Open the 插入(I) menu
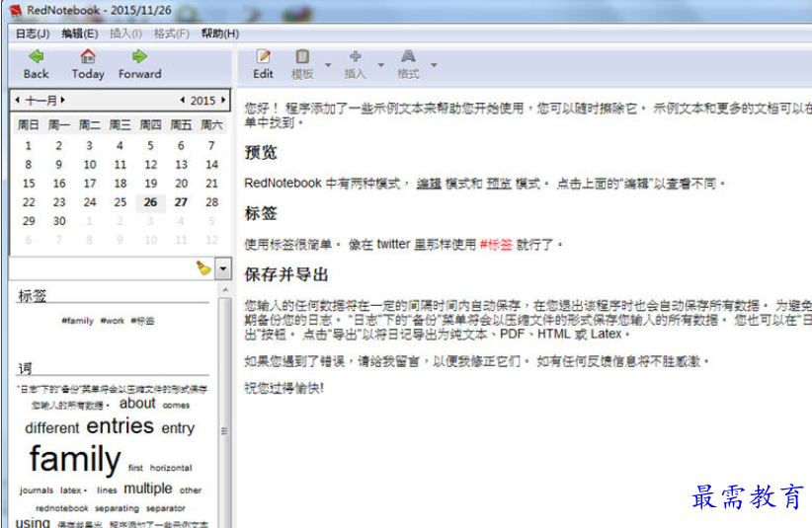The height and width of the screenshot is (528, 812). pyautogui.click(x=125, y=34)
